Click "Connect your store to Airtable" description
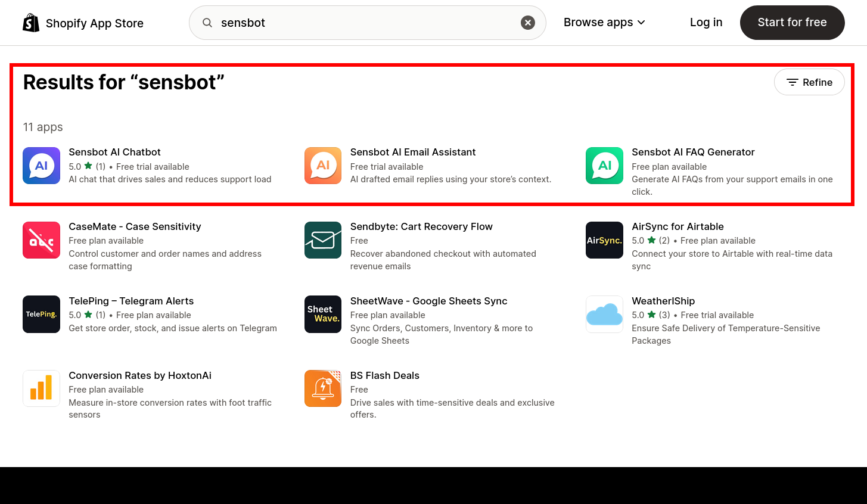 click(x=732, y=260)
